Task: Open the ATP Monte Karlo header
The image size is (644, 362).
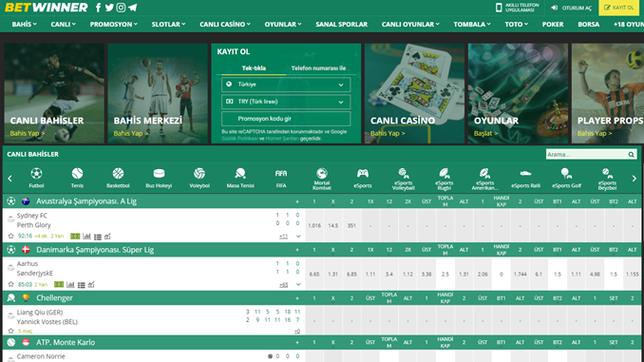Action: 66,342
